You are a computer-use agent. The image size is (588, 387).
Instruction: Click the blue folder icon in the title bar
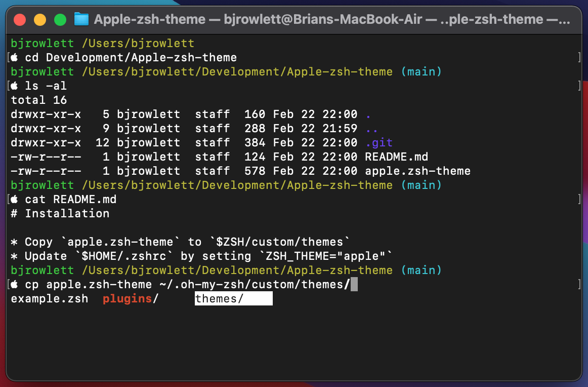click(81, 19)
